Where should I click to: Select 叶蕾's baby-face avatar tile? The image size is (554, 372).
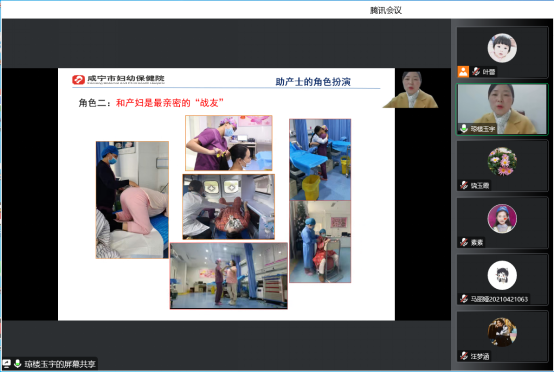502,48
